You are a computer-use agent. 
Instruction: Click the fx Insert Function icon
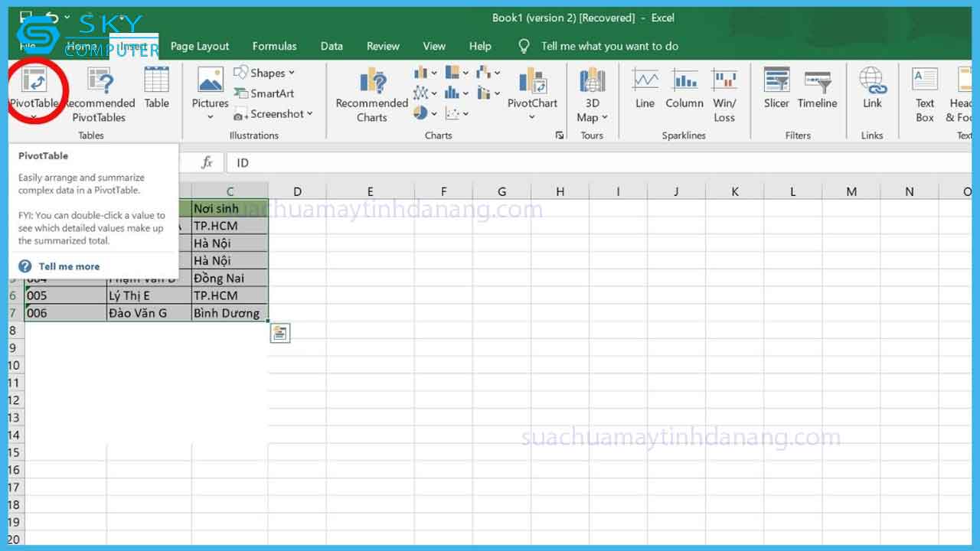pyautogui.click(x=207, y=162)
